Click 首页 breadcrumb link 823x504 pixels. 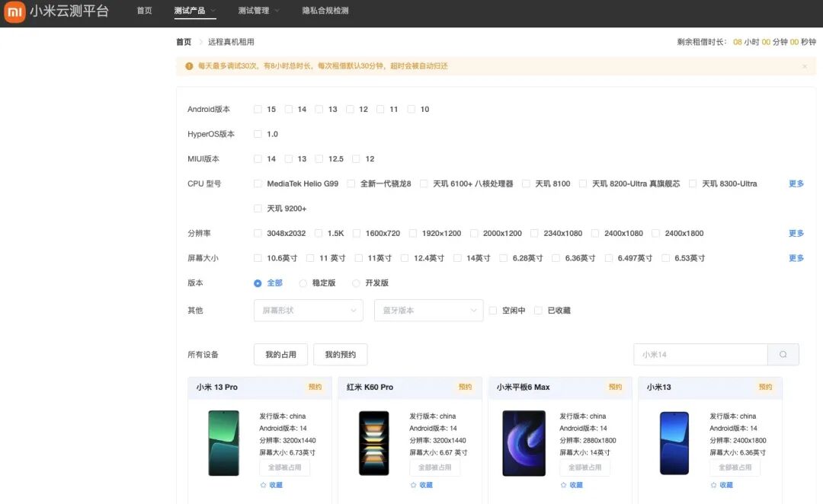[184, 42]
